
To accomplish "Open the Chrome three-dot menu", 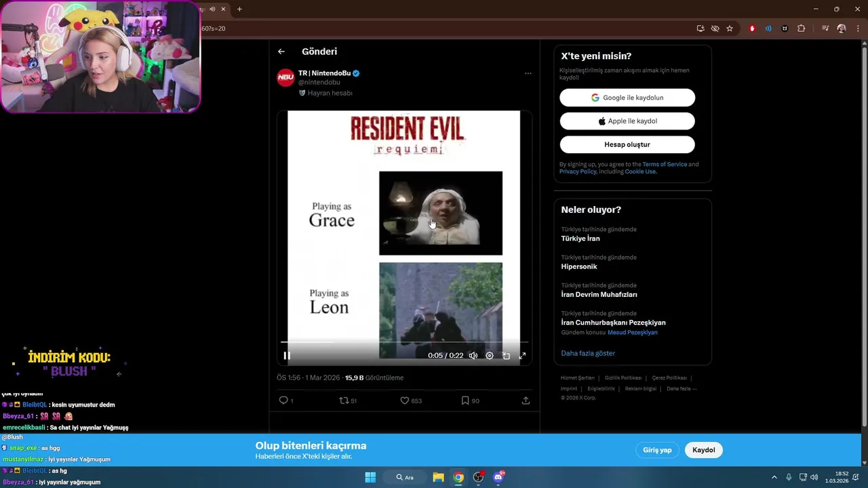I will click(857, 28).
